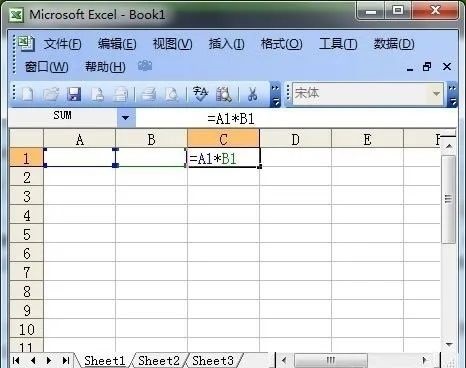Click the New blank workbook icon
This screenshot has width=466, height=368.
[x=27, y=94]
